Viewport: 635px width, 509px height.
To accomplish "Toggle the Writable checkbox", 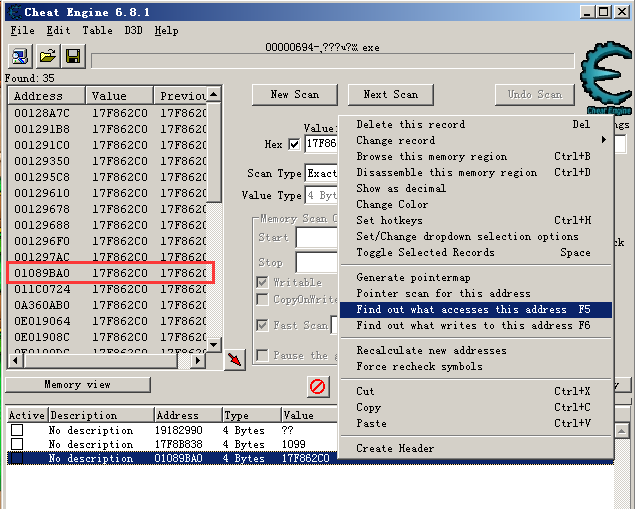I will pos(262,282).
